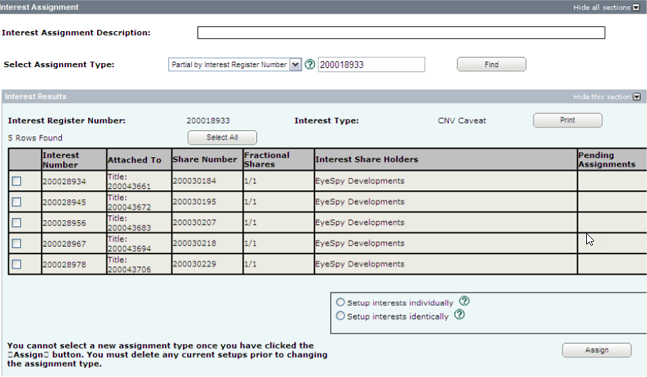647x377 pixels.
Task: Click the Share Number column header
Action: [207, 160]
